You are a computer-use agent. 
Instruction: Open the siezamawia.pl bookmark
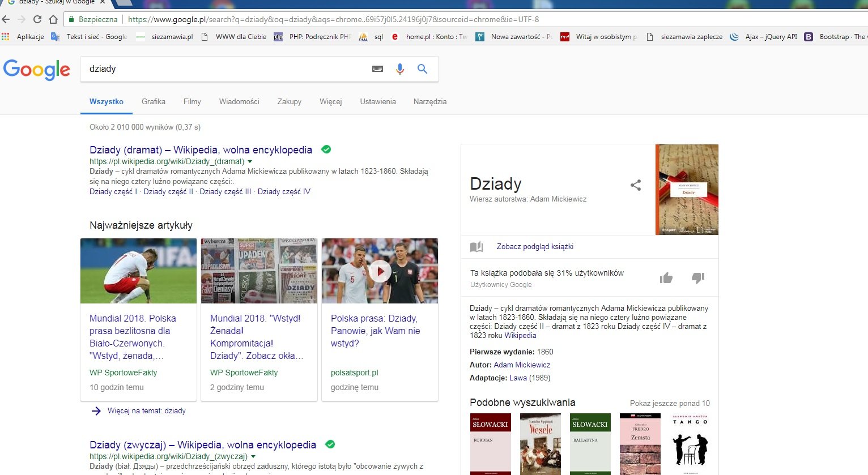click(x=165, y=37)
